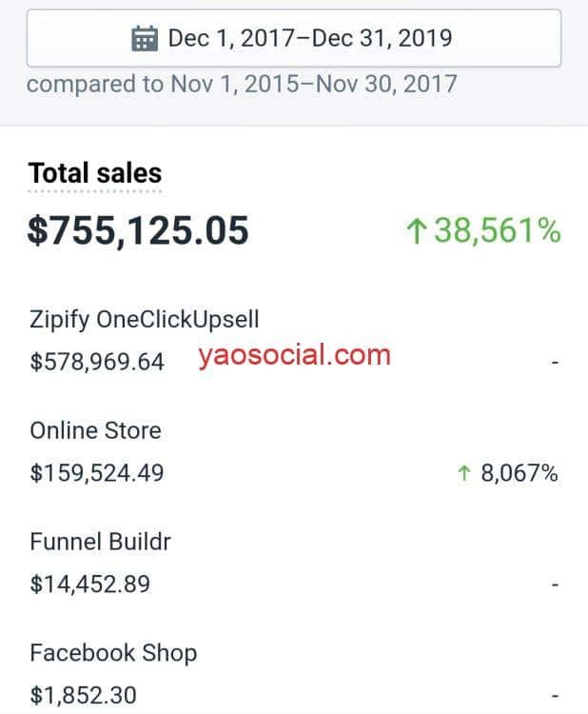Viewport: 588px width, 714px height.
Task: Click the green up arrow beside 38,561%
Action: point(416,230)
